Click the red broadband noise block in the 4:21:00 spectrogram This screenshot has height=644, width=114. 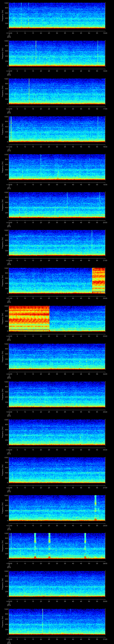pyautogui.click(x=99, y=281)
